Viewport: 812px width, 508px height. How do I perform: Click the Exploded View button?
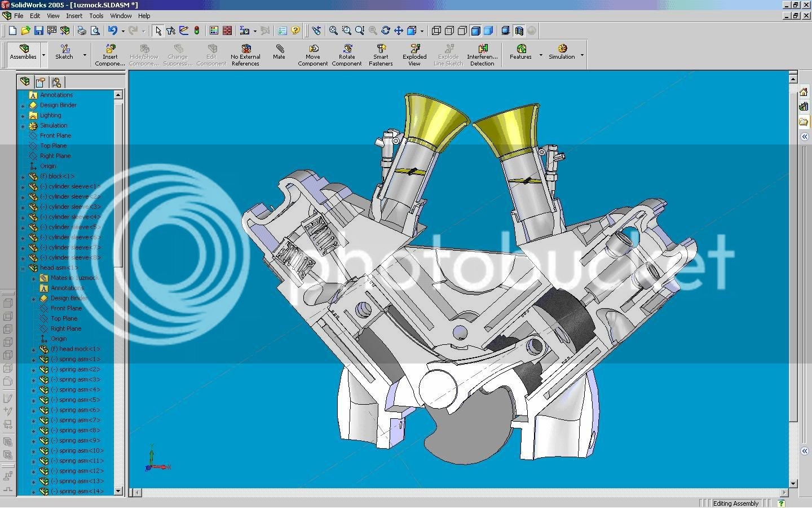[x=414, y=55]
